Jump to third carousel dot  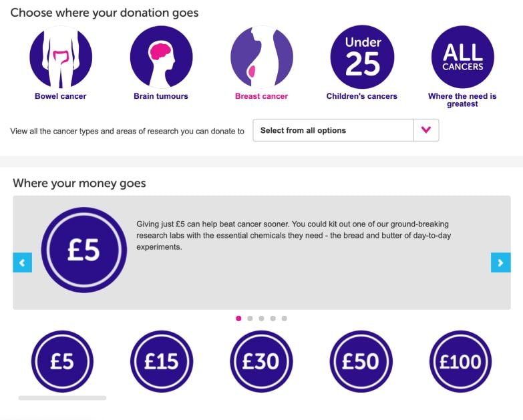coord(262,319)
